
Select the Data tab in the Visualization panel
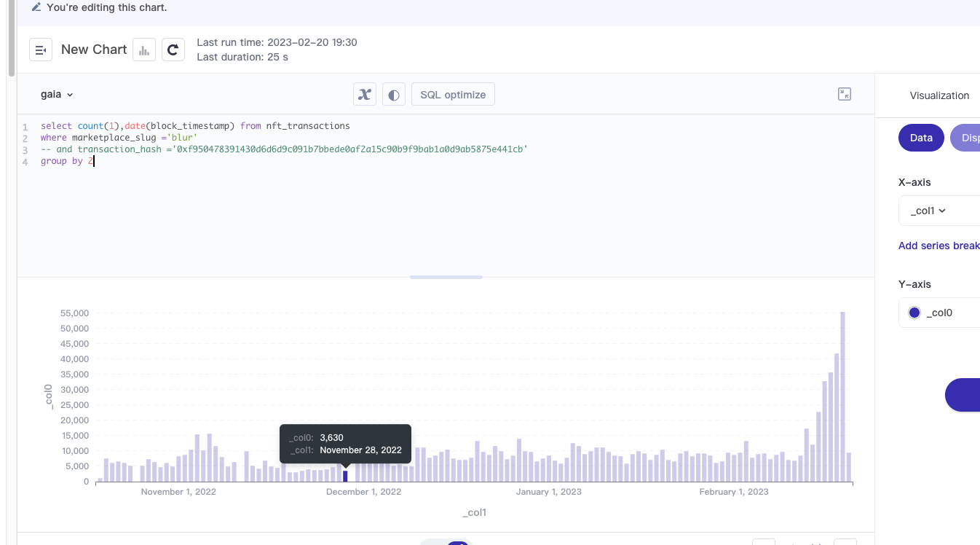920,138
